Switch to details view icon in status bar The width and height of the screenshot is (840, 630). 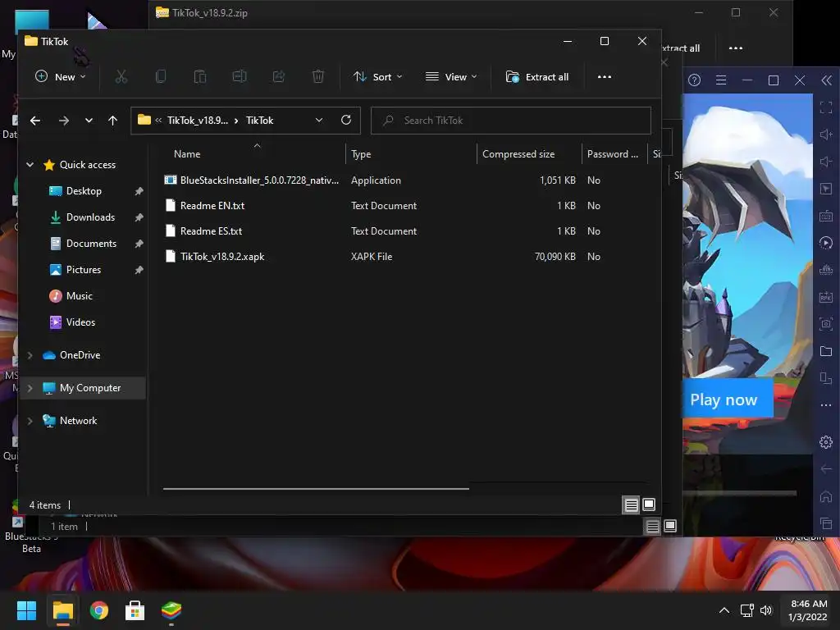pos(631,504)
